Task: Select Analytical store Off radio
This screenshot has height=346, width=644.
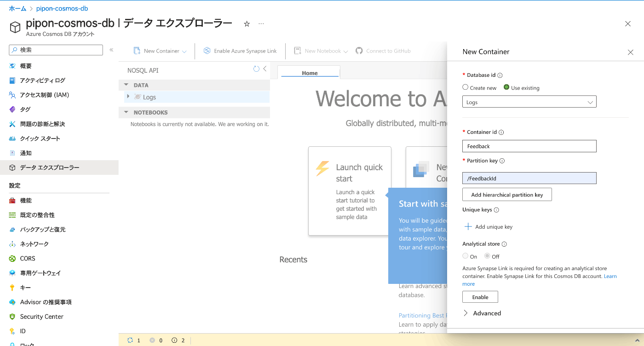Action: pyautogui.click(x=487, y=256)
